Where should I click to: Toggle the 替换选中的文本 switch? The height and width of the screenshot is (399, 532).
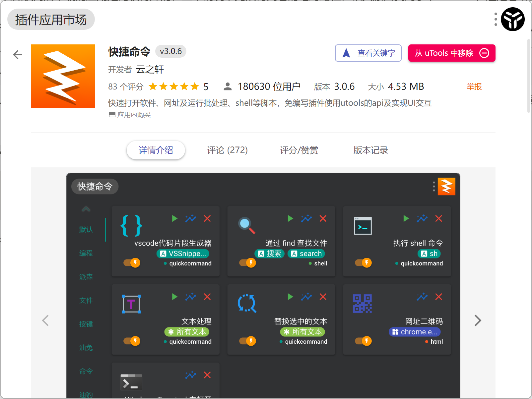point(248,341)
